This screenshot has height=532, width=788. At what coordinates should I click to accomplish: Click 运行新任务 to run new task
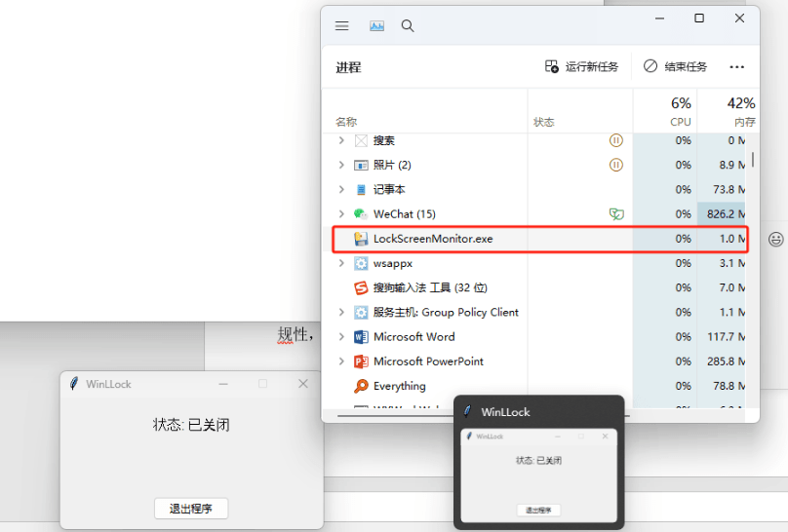click(581, 67)
